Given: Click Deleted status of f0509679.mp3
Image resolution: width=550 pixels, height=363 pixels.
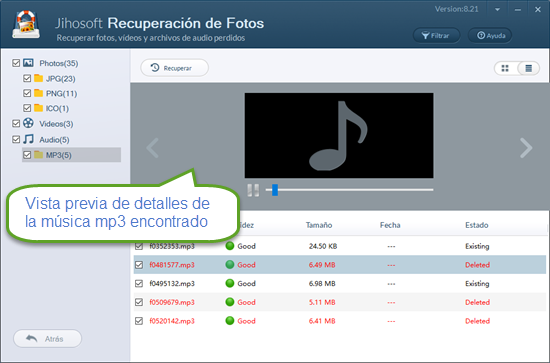Looking at the screenshot, I should (x=477, y=302).
